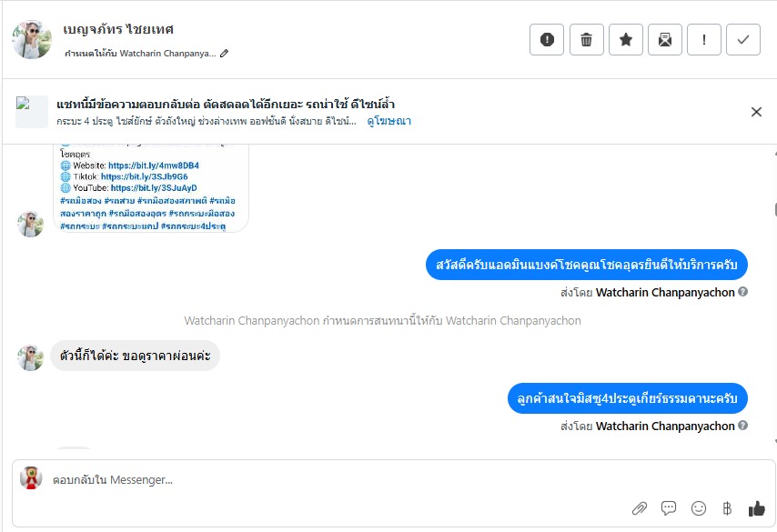Mark conversation as spam with octagon icon
This screenshot has width=777, height=532.
point(547,39)
